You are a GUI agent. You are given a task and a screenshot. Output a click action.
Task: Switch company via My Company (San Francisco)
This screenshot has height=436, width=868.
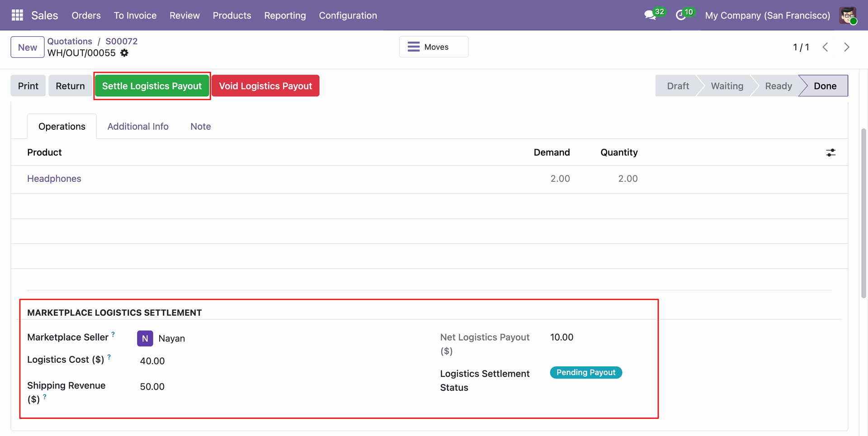tap(768, 15)
